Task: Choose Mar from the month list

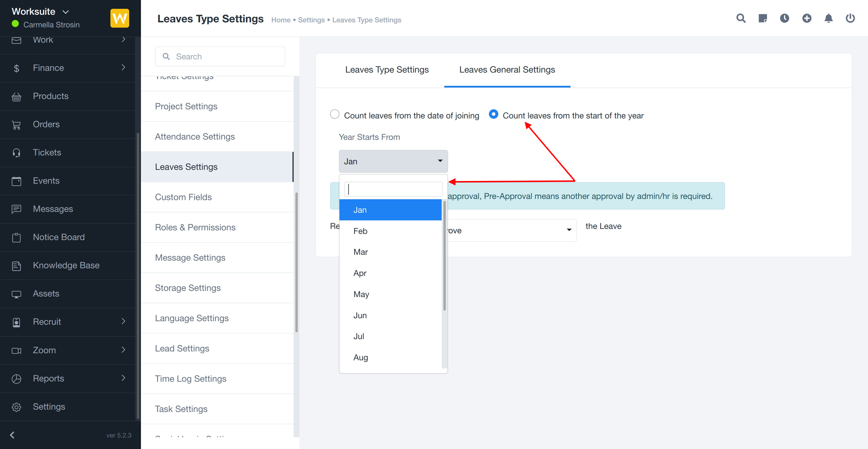Action: coord(361,252)
